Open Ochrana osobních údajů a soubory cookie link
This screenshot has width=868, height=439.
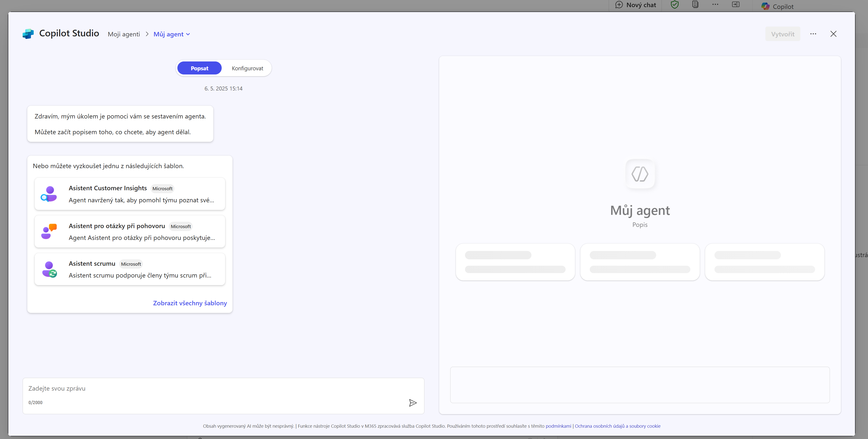tap(618, 426)
